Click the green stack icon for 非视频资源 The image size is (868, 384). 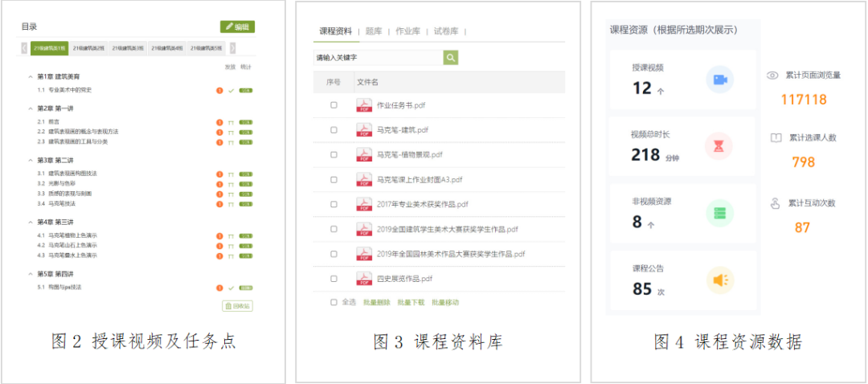pos(719,213)
